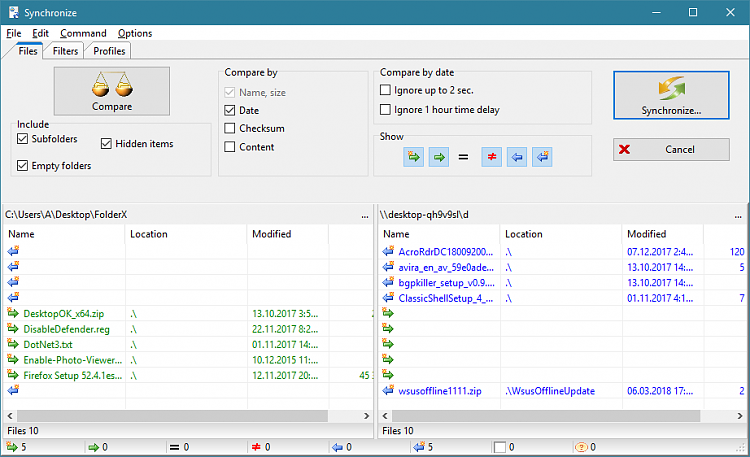Click the Synchronize button

pos(671,95)
